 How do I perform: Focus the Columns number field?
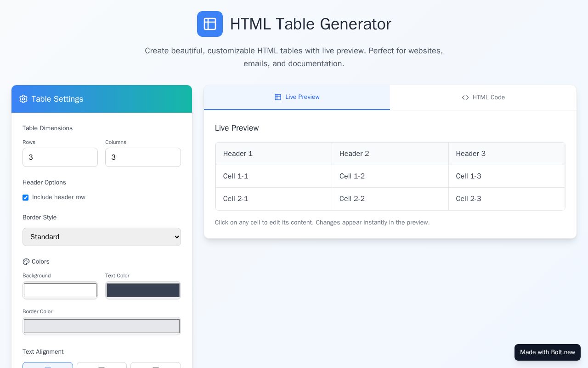coord(143,157)
